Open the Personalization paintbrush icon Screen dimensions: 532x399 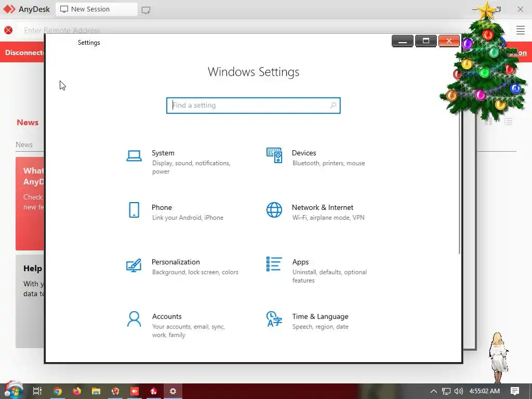(134, 265)
